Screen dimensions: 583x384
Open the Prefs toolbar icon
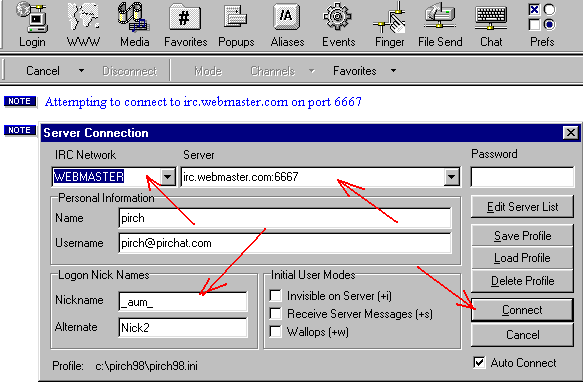pos(542,25)
